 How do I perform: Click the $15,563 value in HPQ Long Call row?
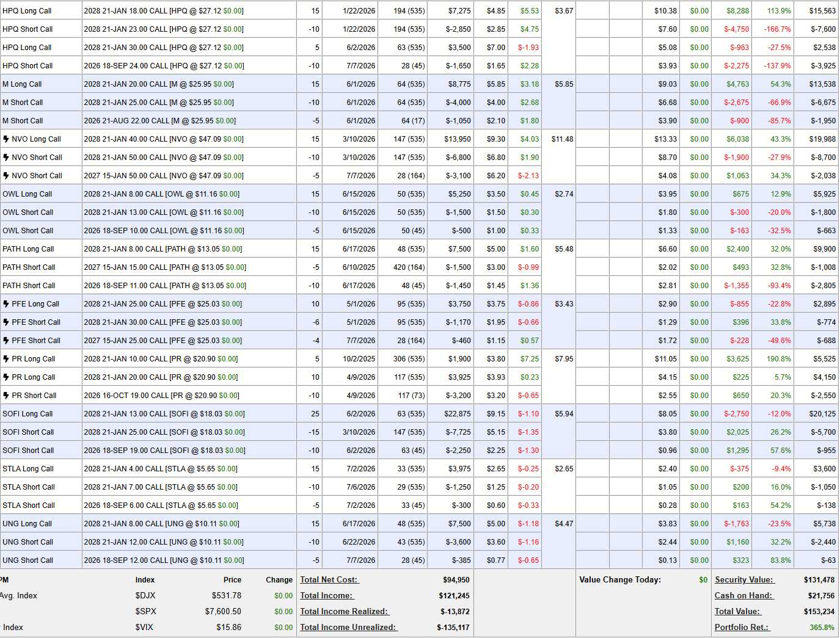pos(822,11)
